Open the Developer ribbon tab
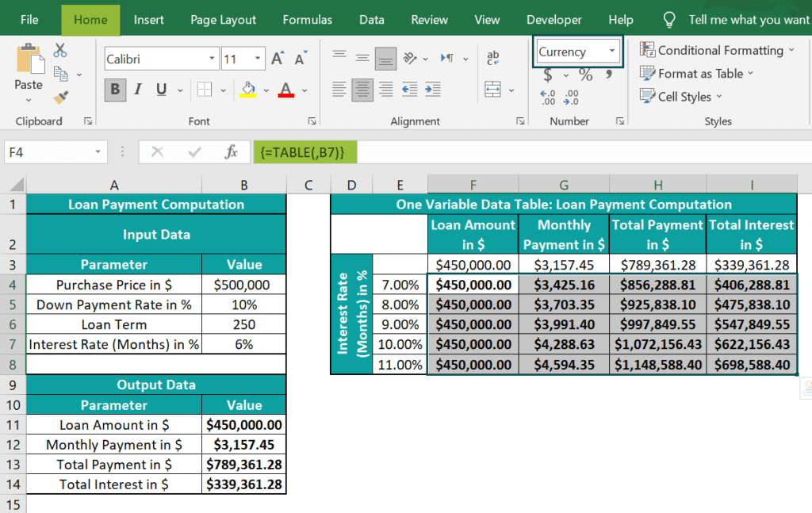812x513 pixels. (553, 19)
